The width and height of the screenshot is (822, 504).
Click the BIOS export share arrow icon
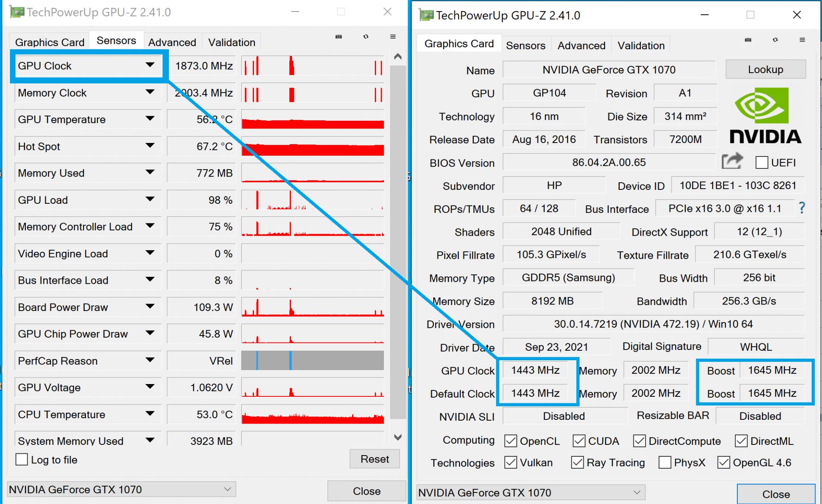732,161
